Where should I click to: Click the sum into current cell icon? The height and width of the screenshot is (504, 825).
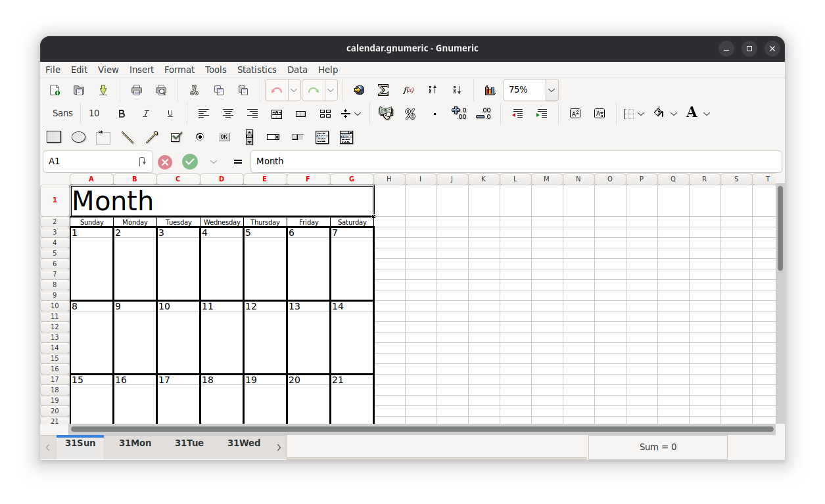383,90
